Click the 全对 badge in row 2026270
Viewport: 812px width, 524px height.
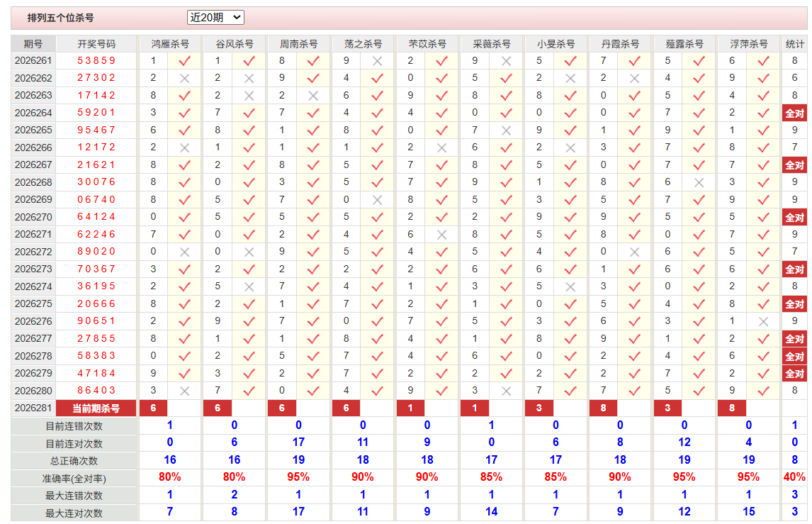[x=794, y=217]
